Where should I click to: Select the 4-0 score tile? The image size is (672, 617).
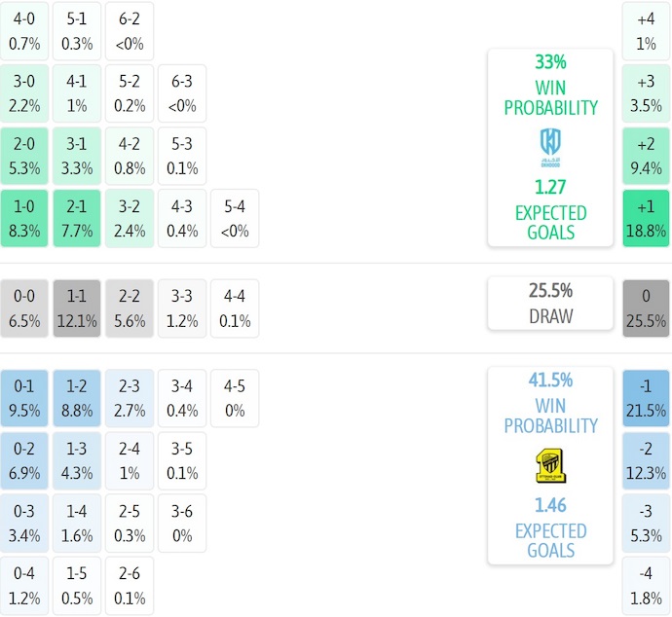(24, 31)
